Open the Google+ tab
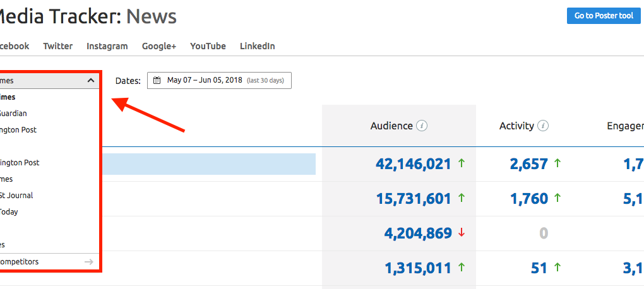 pyautogui.click(x=158, y=46)
